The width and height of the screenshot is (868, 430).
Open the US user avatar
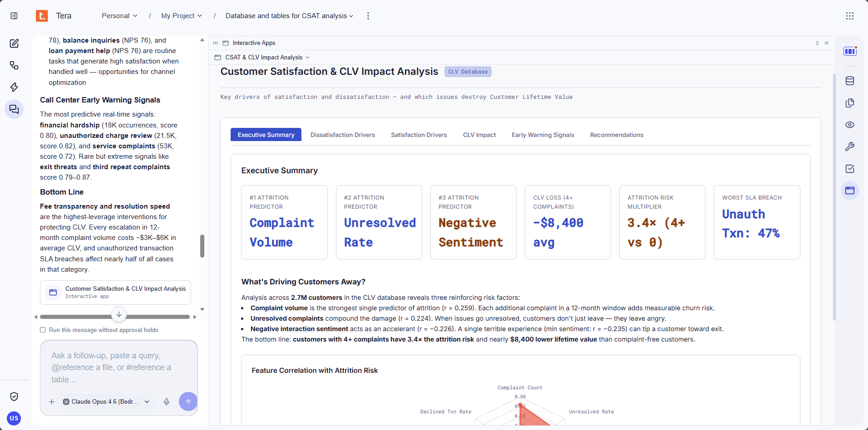coord(14,418)
